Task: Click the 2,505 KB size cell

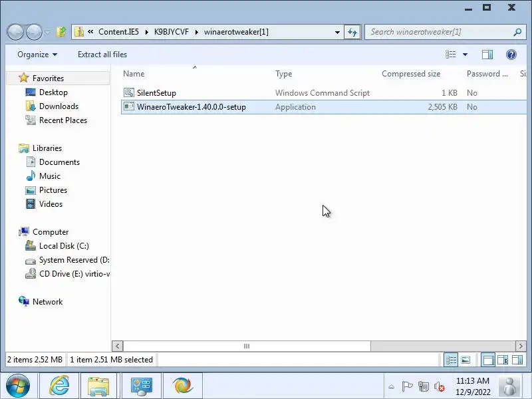Action: coord(442,107)
